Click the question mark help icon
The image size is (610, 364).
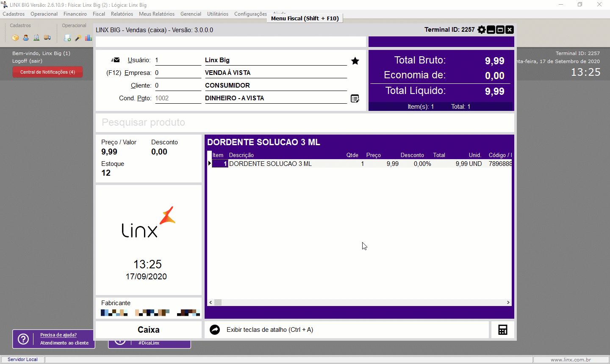pyautogui.click(x=23, y=339)
